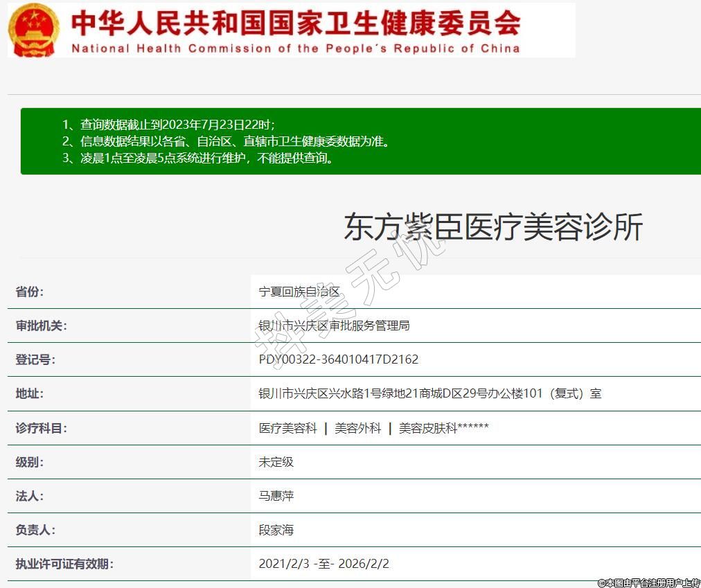Click the clinic address value text
Screen dimensions: 701x588
pos(429,393)
